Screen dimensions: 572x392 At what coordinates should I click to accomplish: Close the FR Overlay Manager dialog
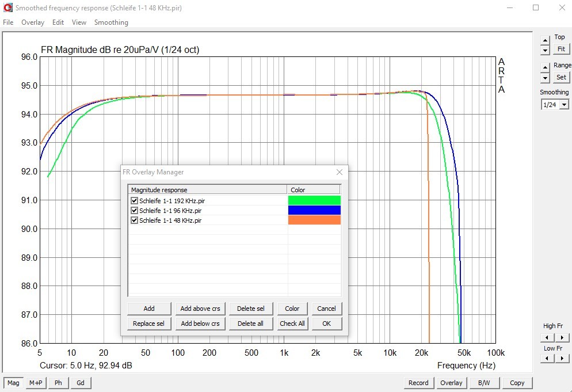(x=340, y=172)
